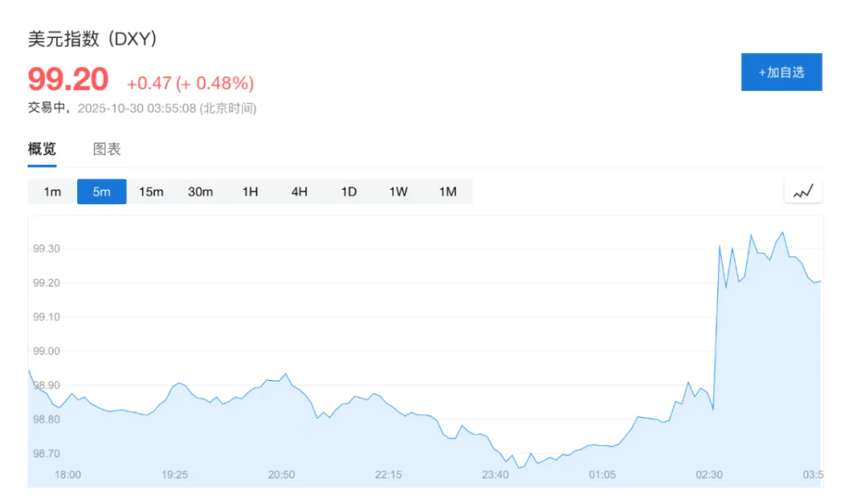Select the 1m timeframe

point(52,191)
